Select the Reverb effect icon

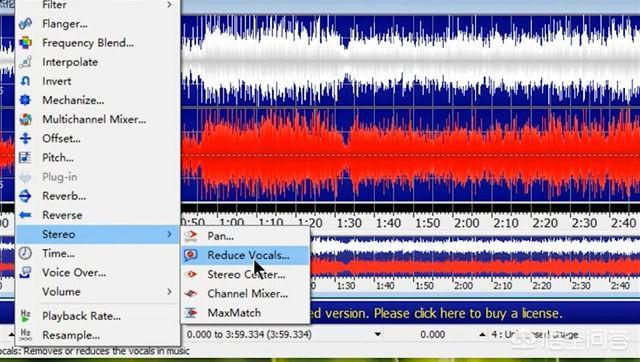point(25,196)
